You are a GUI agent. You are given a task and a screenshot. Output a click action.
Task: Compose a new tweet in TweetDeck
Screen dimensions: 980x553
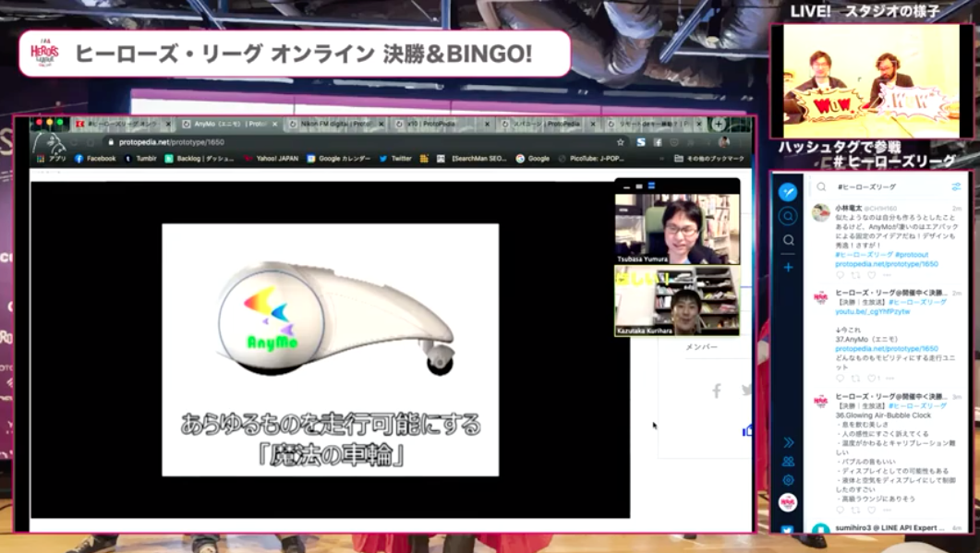788,192
